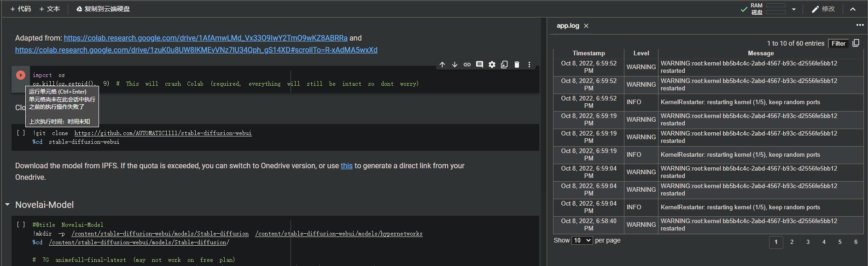Click the Filter button in the log panel
This screenshot has height=266, width=868.
(x=838, y=43)
